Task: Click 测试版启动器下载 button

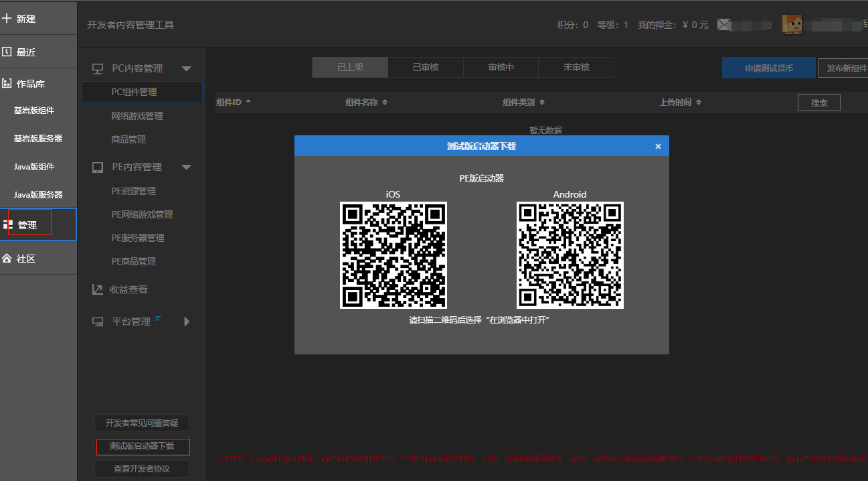Action: tap(142, 446)
